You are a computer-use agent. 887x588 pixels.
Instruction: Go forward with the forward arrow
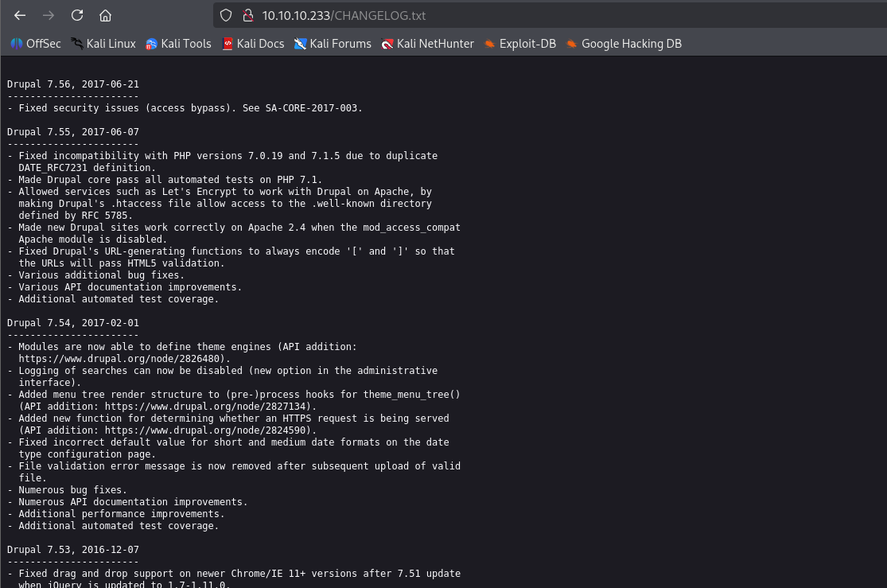click(x=49, y=15)
